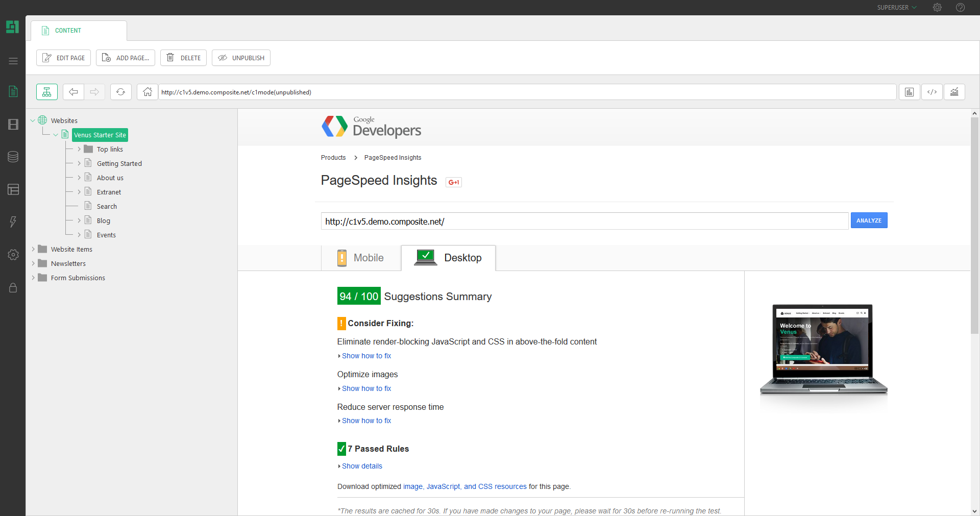This screenshot has width=980, height=516.
Task: Open the Functions perspective (lightning icon)
Action: pyautogui.click(x=12, y=222)
